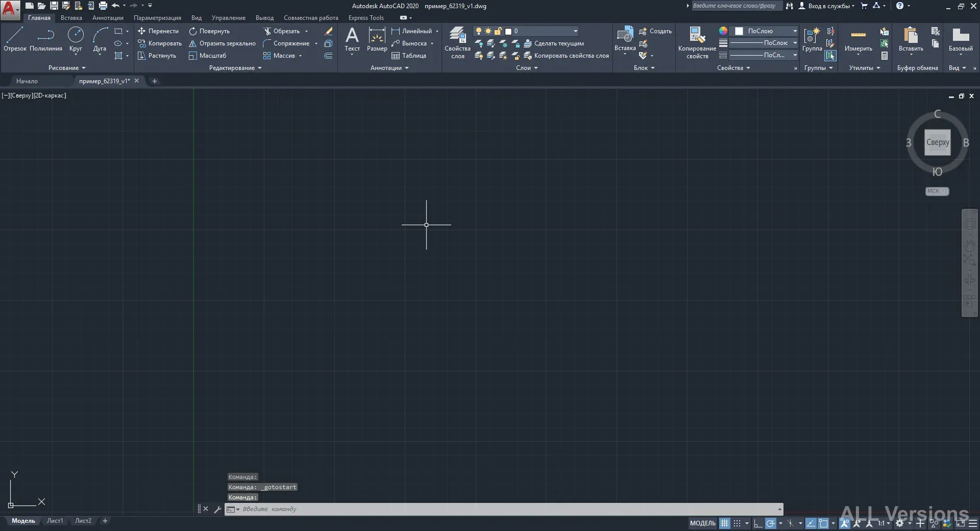Select the Полилиния tool
This screenshot has width=980, height=531.
point(46,39)
